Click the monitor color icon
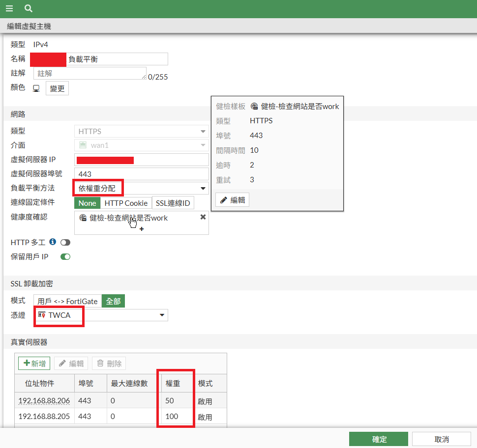Viewport: 477px width, 448px height. [x=36, y=88]
